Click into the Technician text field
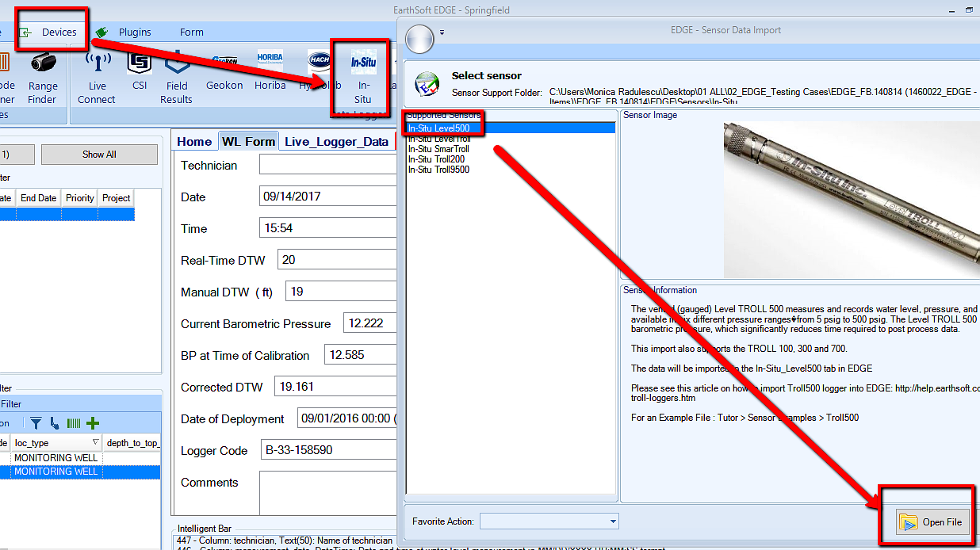The image size is (980, 550). tap(327, 166)
